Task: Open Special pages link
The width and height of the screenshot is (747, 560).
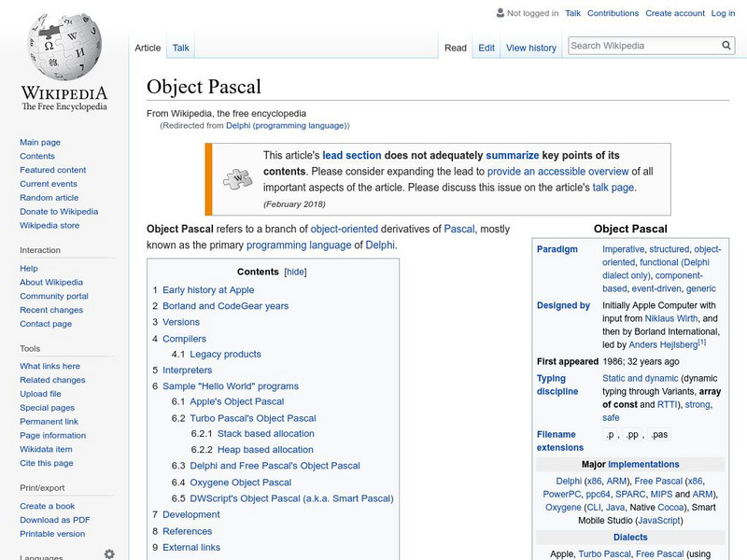Action: (48, 407)
